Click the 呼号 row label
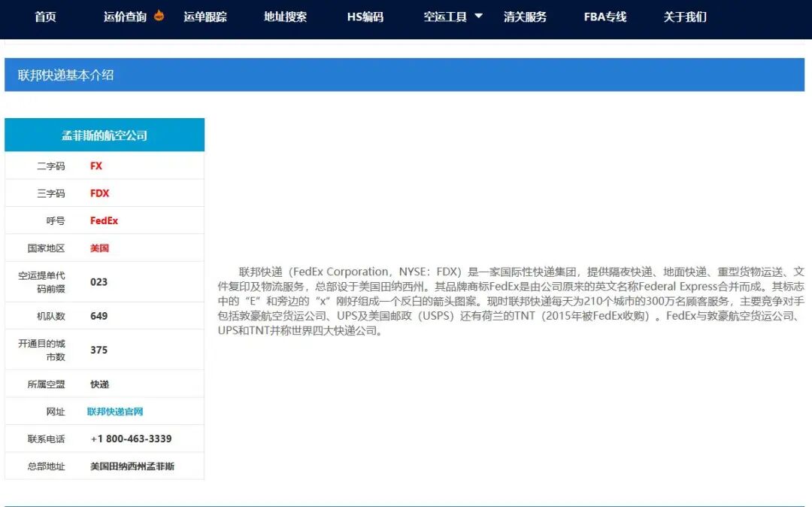Image resolution: width=812 pixels, height=507 pixels. pos(56,221)
